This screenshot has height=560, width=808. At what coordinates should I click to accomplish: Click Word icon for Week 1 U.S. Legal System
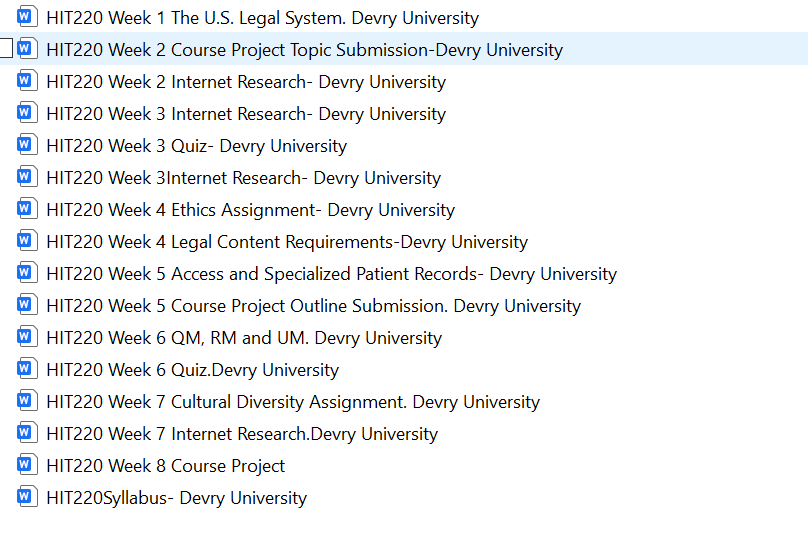(x=27, y=16)
